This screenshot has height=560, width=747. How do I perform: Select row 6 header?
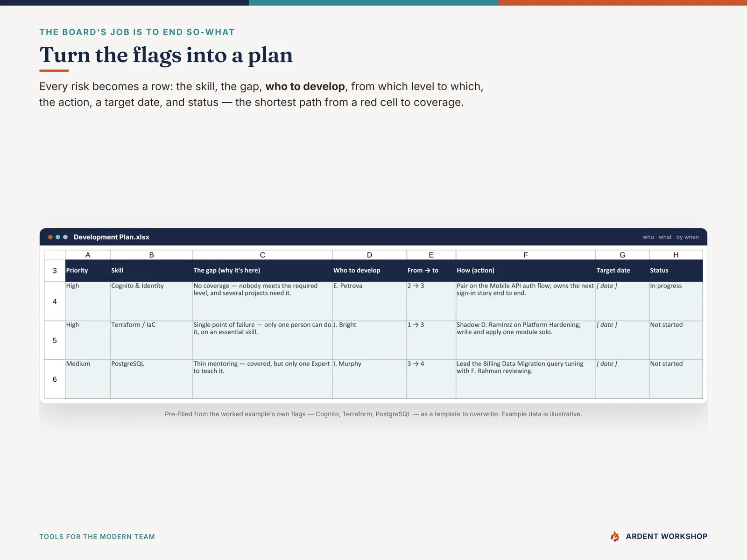(x=55, y=379)
